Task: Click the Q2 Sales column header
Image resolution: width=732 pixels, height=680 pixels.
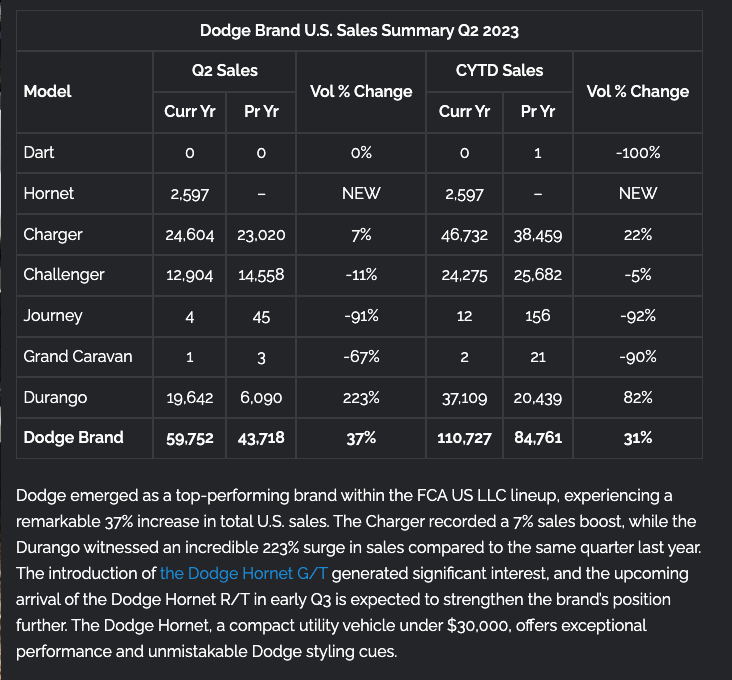Action: [224, 70]
